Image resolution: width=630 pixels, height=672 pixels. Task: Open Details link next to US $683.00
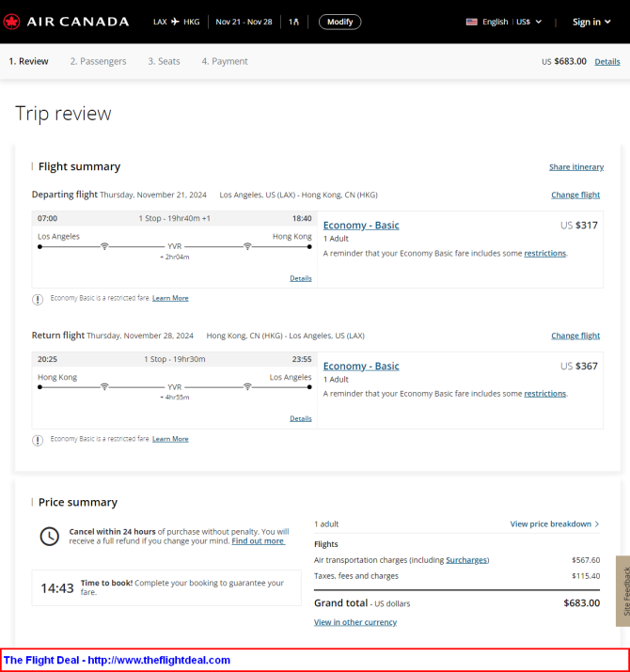[x=607, y=62]
